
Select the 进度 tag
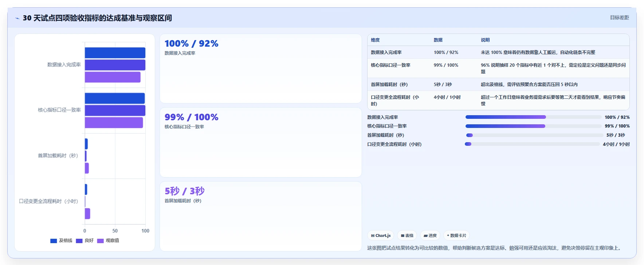(430, 235)
